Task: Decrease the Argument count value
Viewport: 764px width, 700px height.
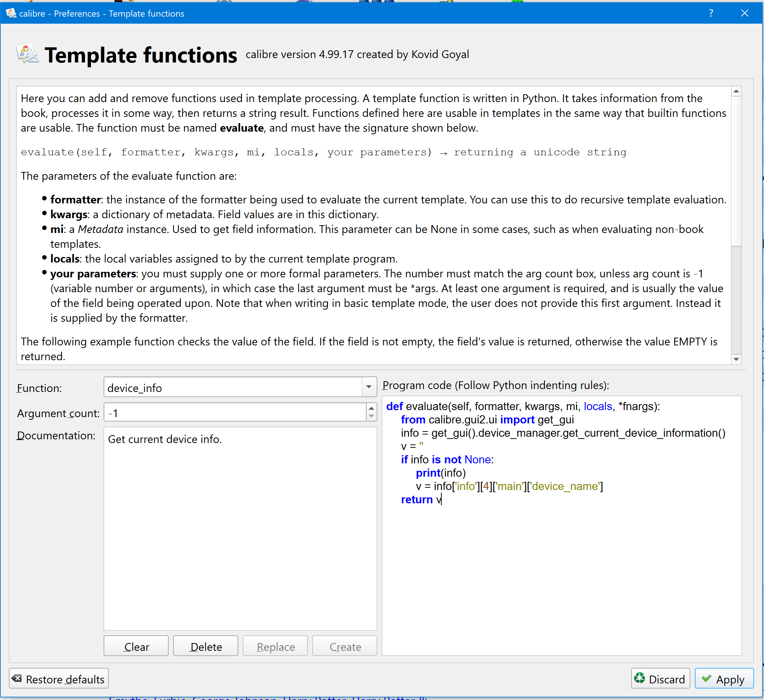Action: 371,416
